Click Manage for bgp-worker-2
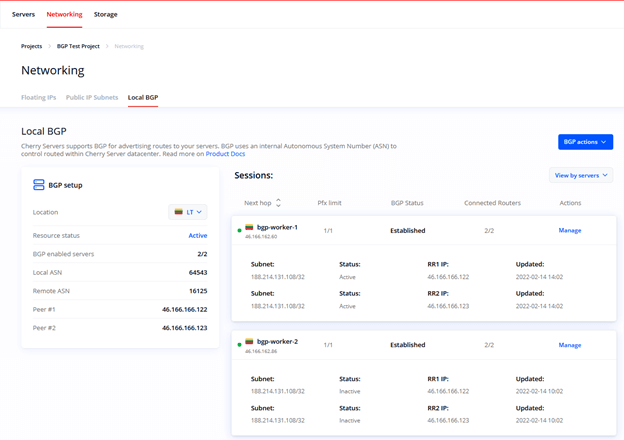 pyautogui.click(x=569, y=345)
